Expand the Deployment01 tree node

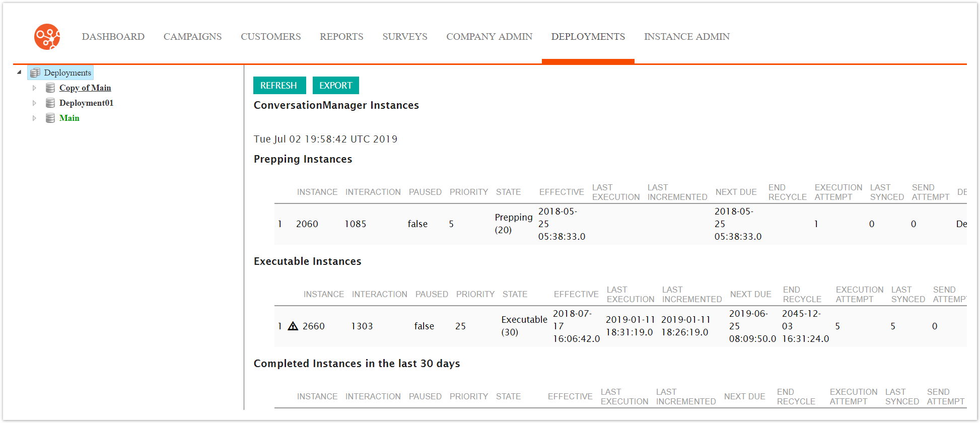[34, 103]
